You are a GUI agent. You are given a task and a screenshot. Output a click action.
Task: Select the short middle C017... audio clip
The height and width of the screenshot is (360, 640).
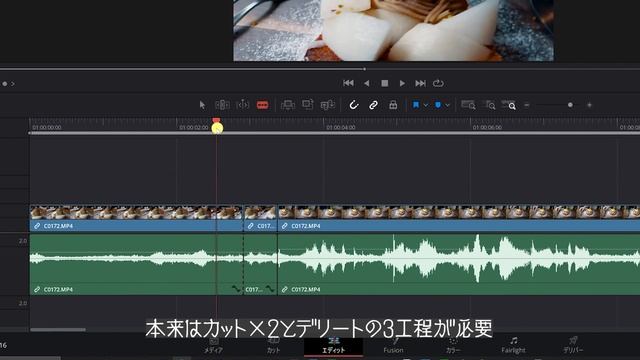pyautogui.click(x=260, y=264)
